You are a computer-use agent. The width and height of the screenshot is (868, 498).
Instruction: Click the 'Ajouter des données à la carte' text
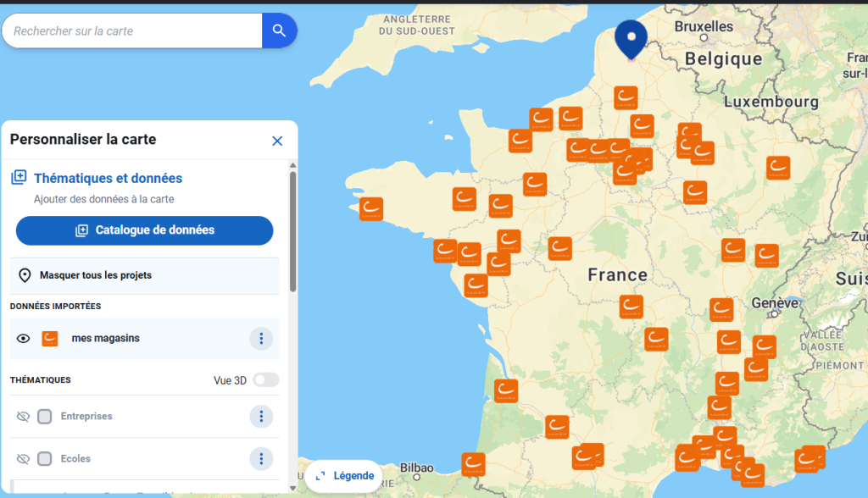click(x=104, y=199)
